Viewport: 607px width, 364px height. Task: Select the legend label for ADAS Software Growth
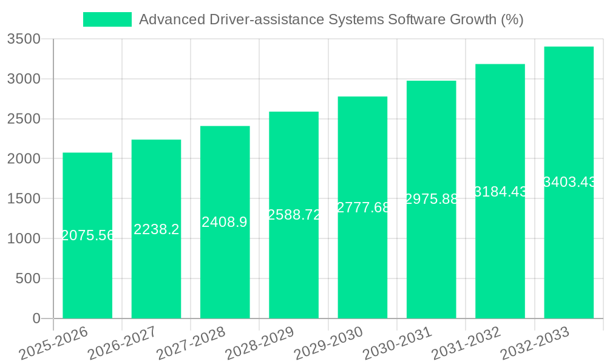pyautogui.click(x=331, y=19)
